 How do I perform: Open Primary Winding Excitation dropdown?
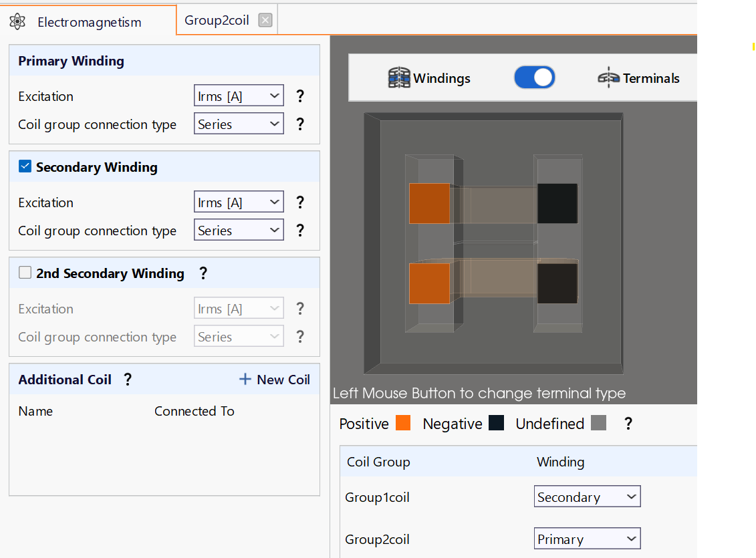click(239, 96)
